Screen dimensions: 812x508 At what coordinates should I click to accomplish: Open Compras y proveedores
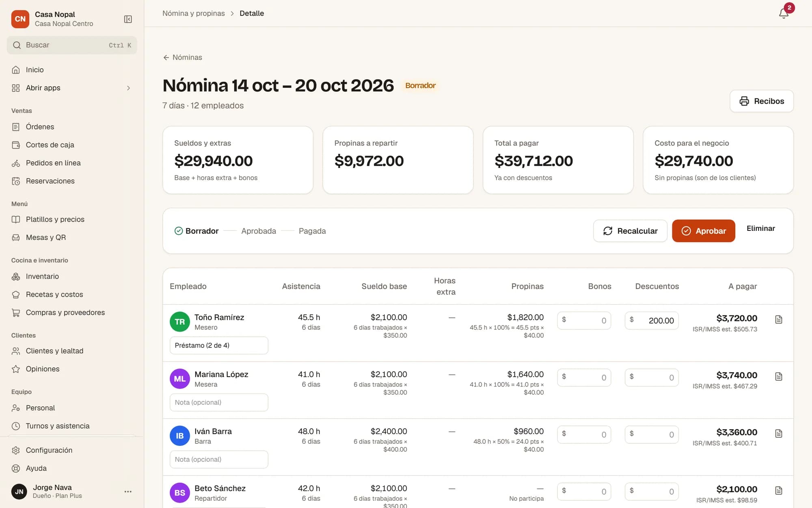pos(72,313)
